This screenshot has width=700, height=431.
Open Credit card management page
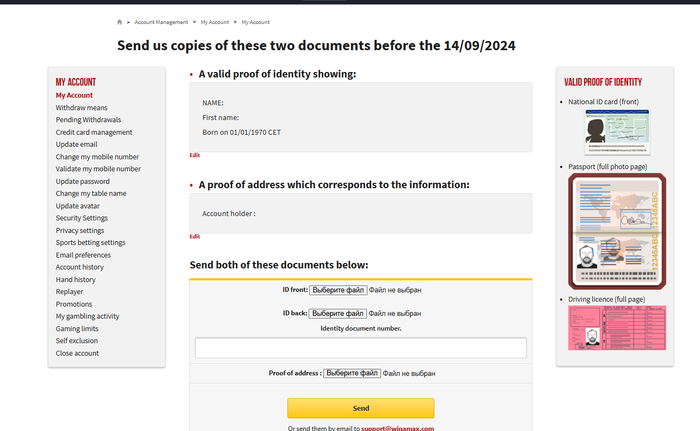tap(94, 132)
